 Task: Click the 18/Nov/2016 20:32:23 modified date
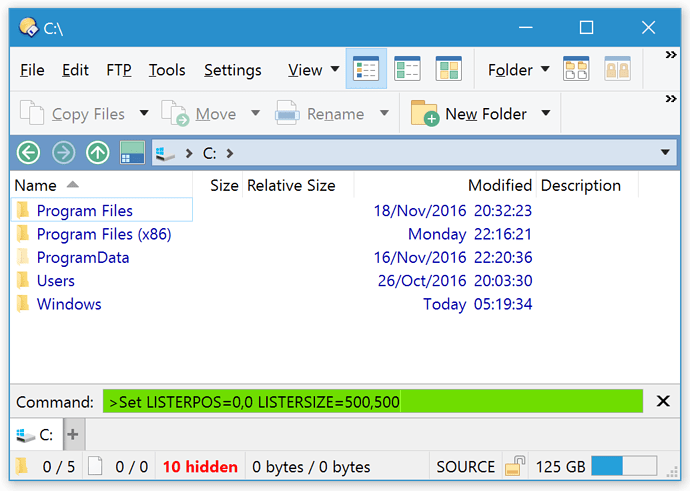453,211
